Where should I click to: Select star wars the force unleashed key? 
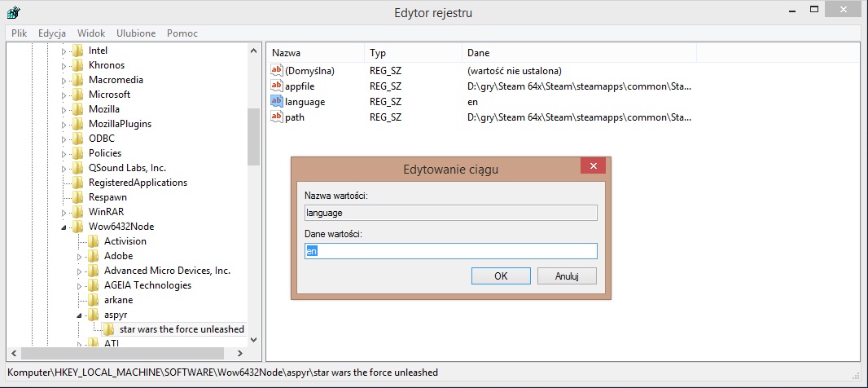click(182, 329)
